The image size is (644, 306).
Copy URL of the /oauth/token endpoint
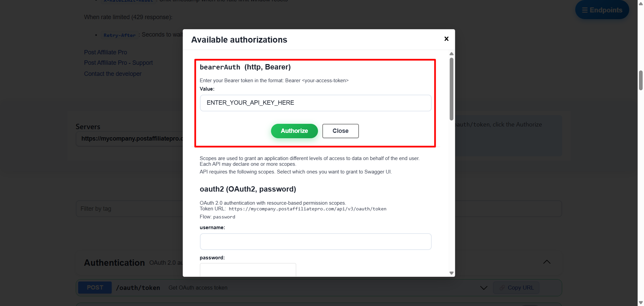[x=516, y=288]
